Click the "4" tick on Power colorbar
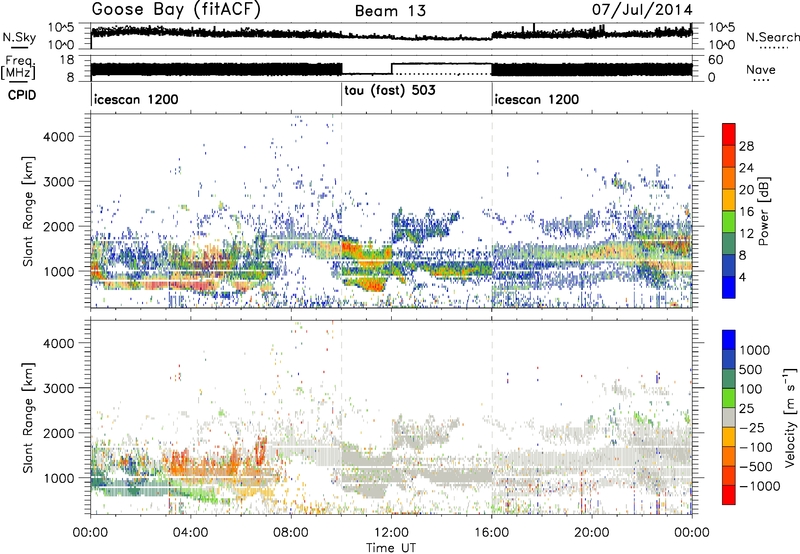The width and height of the screenshot is (800, 554). [x=742, y=278]
